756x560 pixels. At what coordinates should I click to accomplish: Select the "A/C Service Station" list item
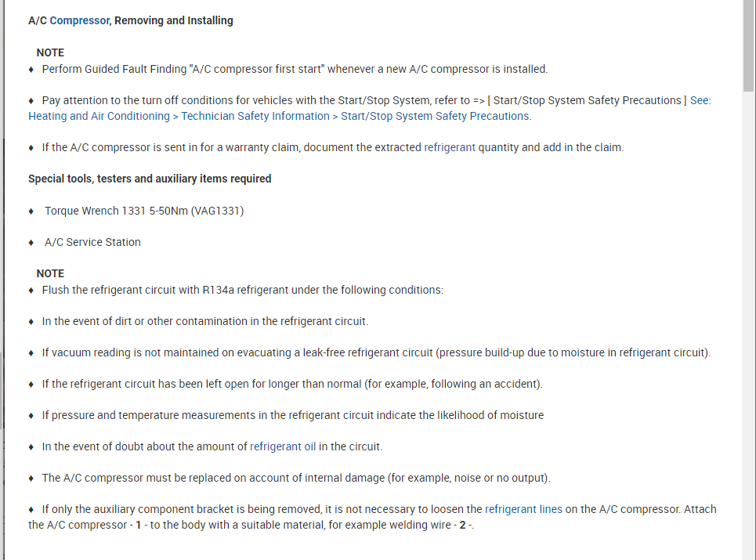point(92,242)
